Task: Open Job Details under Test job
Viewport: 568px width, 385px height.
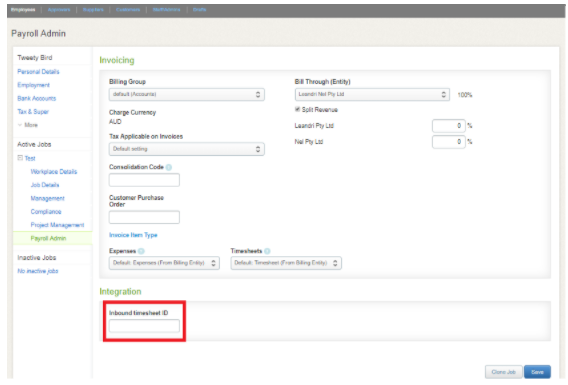Action: 45,185
